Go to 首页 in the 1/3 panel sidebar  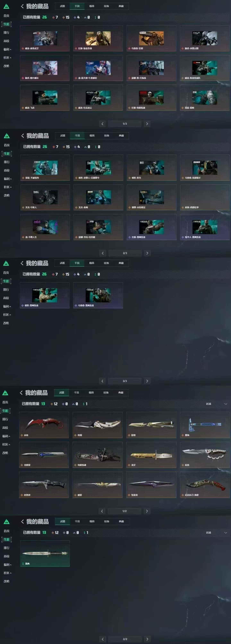pos(6,16)
